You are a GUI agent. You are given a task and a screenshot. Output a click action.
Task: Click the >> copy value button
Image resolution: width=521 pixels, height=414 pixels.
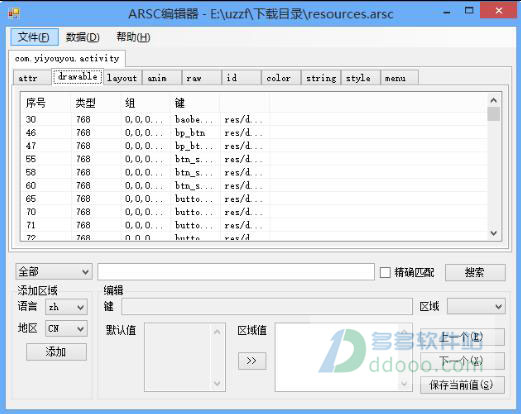(252, 361)
